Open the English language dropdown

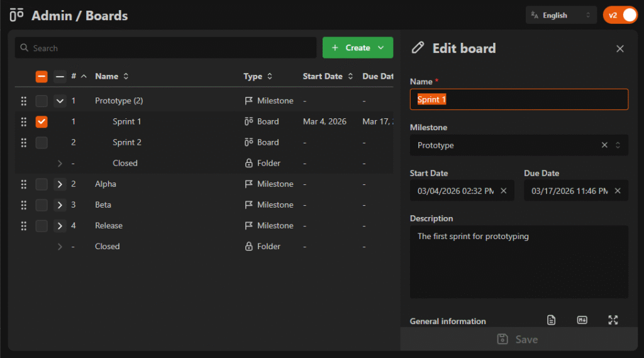click(561, 15)
